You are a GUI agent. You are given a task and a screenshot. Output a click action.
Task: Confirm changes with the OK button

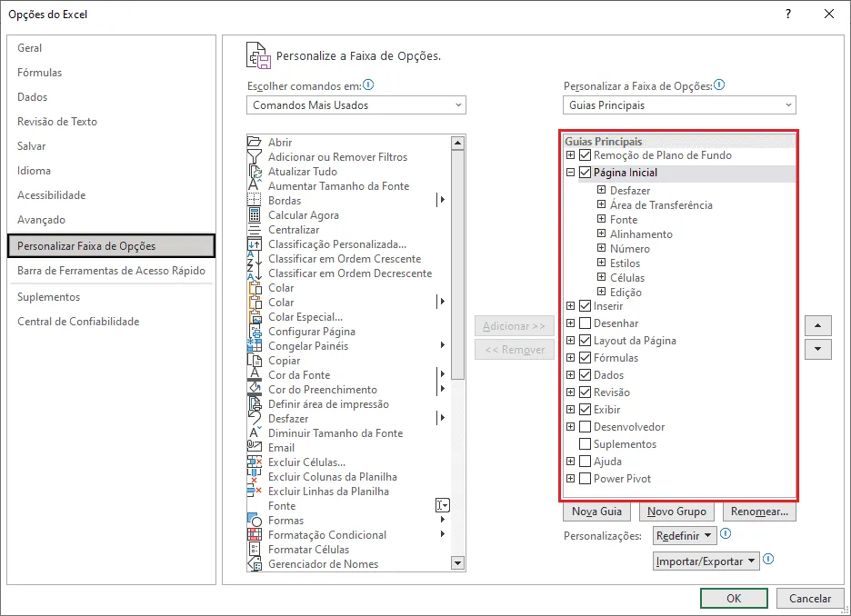coord(733,598)
